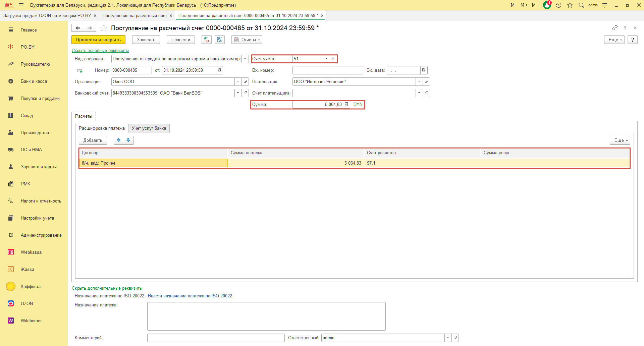Open help question mark button
Viewport: 644px width, 346px height.
[633, 40]
